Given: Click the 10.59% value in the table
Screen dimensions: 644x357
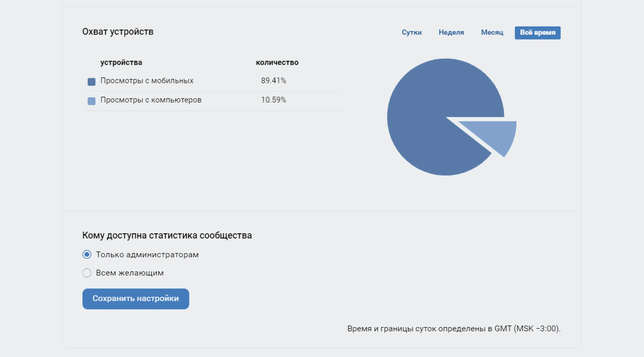Looking at the screenshot, I should [x=273, y=100].
